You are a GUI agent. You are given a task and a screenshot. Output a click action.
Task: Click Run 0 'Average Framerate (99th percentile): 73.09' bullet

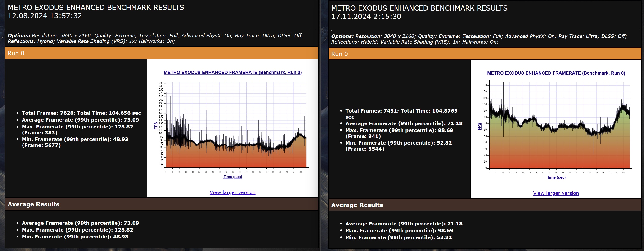[x=80, y=120]
